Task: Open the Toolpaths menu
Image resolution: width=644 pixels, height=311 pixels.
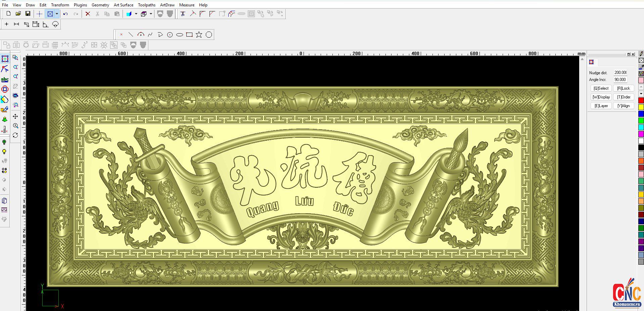Action: point(146,5)
